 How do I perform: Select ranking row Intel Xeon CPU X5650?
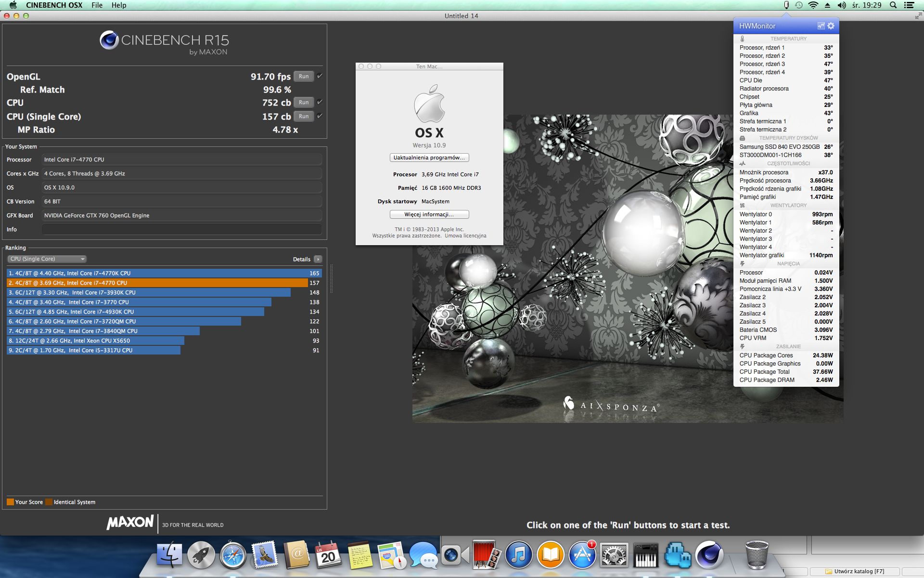click(164, 341)
